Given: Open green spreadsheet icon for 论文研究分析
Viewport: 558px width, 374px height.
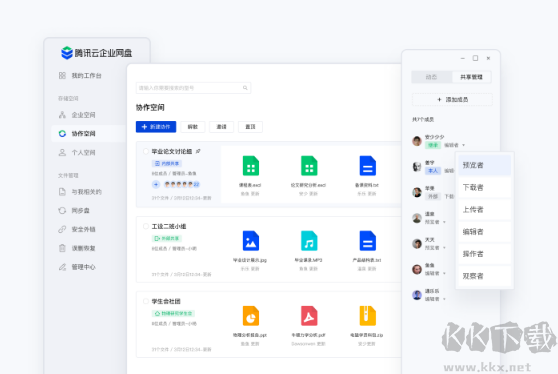Looking at the screenshot, I should [309, 166].
